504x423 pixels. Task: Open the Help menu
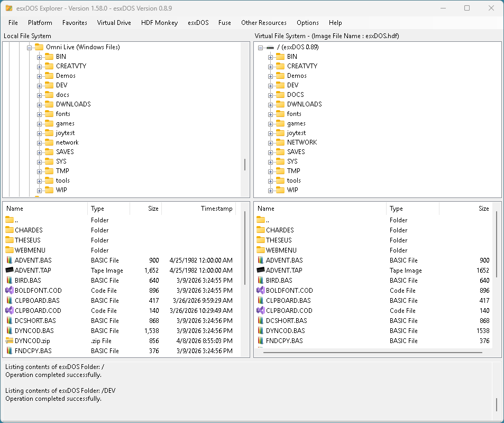(335, 23)
